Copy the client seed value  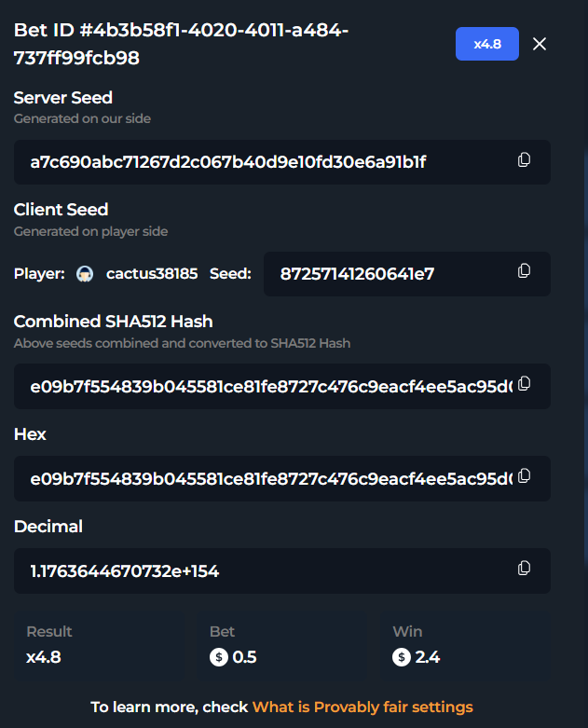(524, 270)
